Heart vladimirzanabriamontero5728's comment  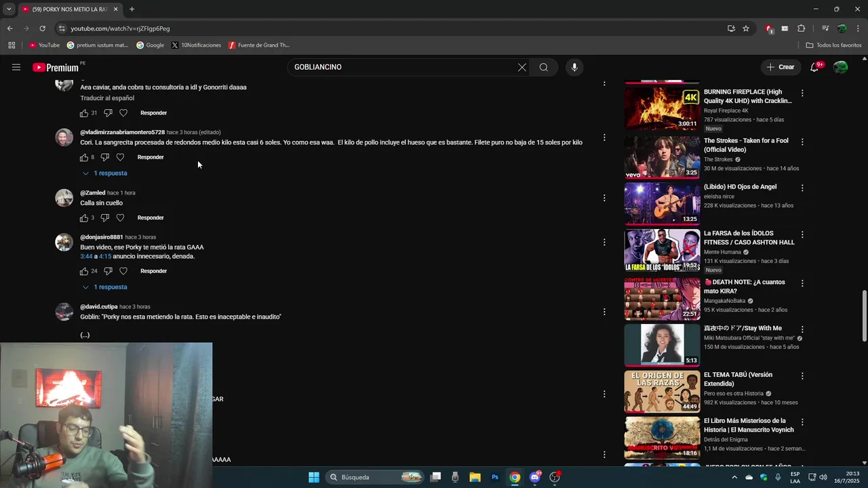(120, 157)
